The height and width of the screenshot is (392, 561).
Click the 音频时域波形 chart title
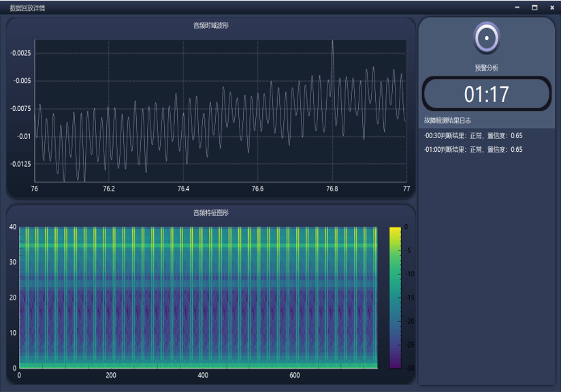(x=210, y=26)
